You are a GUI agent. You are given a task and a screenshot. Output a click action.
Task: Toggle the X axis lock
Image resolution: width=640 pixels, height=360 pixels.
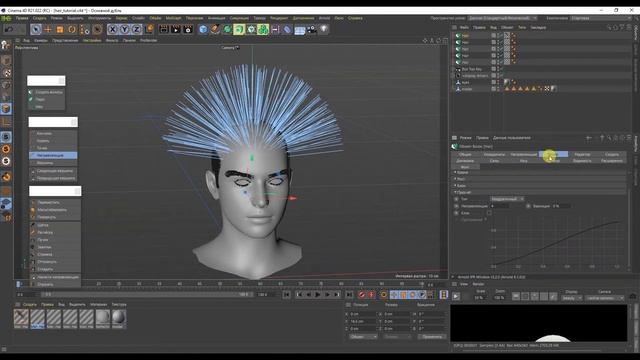[x=112, y=29]
